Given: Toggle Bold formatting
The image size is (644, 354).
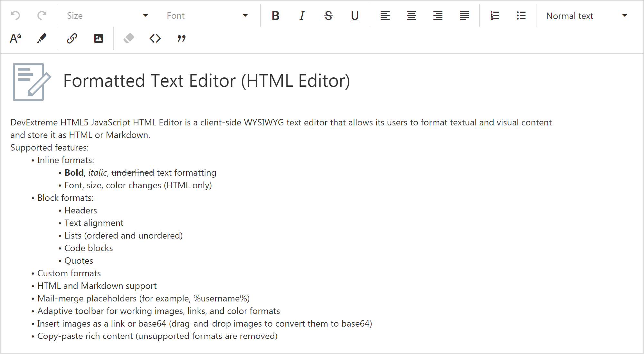Looking at the screenshot, I should coord(276,15).
